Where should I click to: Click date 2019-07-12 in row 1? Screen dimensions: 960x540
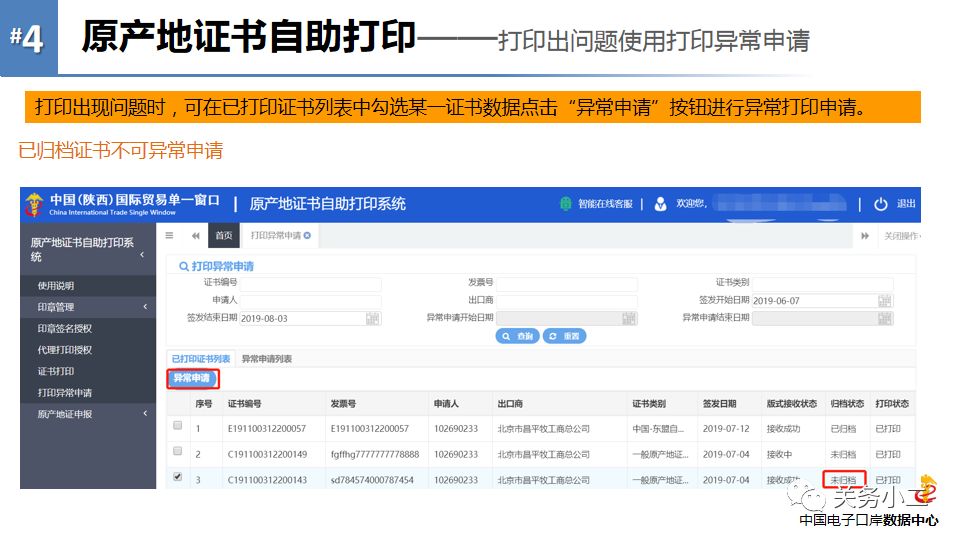726,429
